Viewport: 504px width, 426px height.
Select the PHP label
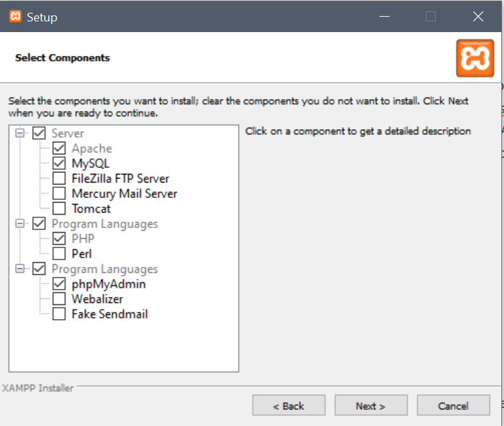point(83,239)
